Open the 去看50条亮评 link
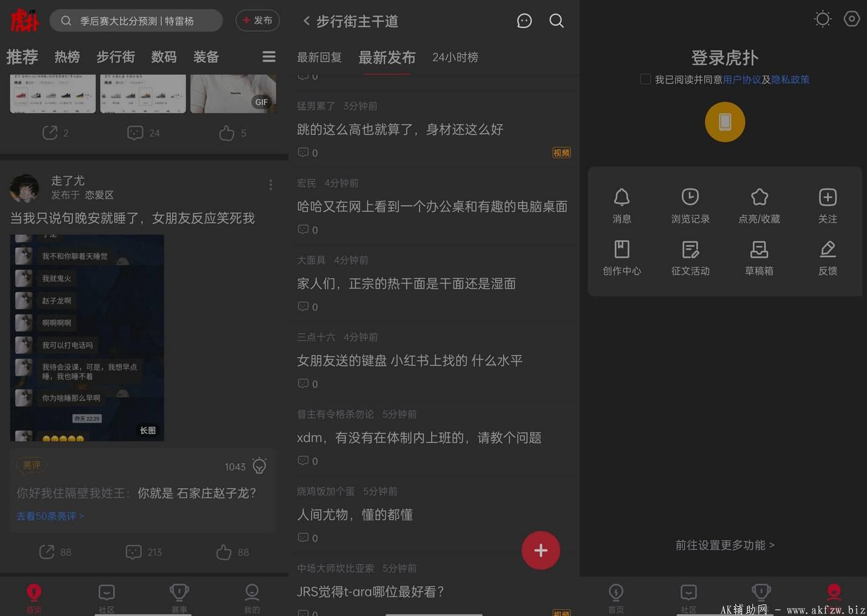Viewport: 867px width, 616px height. 50,516
